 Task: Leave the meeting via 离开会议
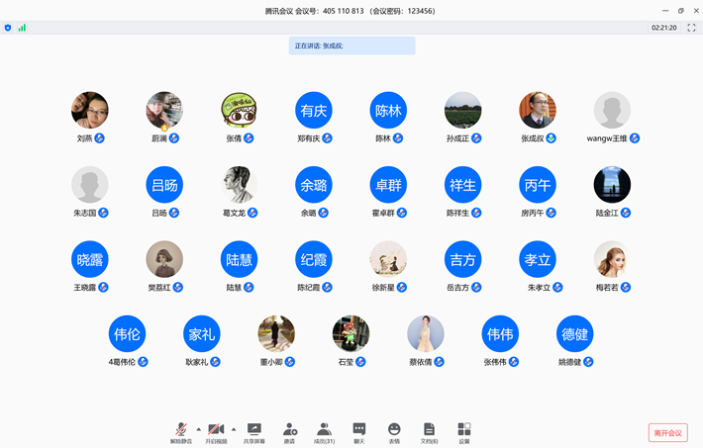667,433
